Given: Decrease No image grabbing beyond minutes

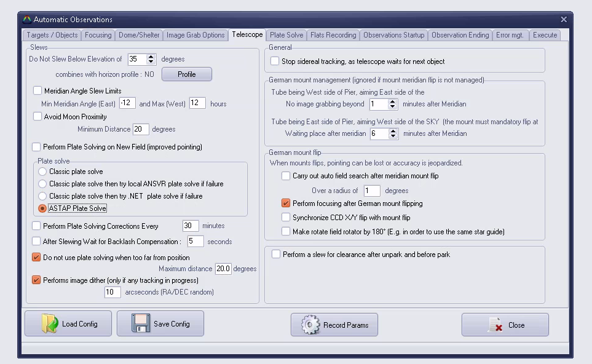Looking at the screenshot, I should (393, 107).
